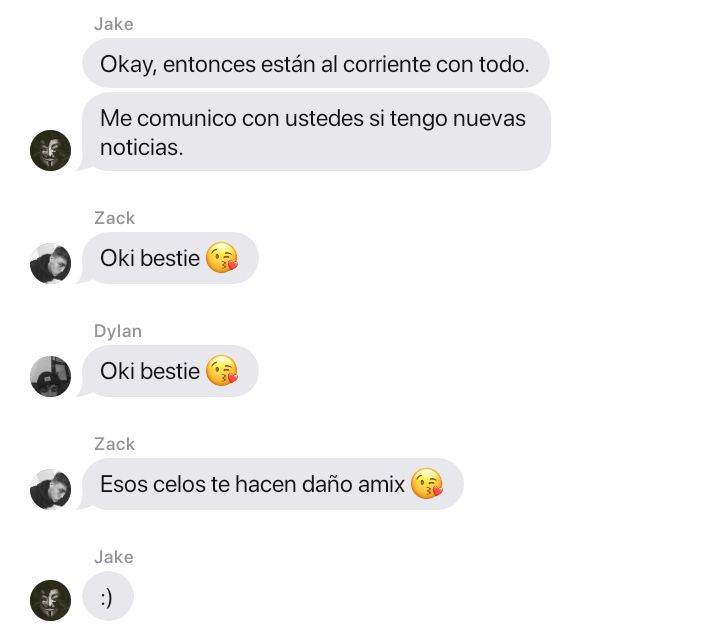Click the word 'noticias.' in Jake's message
The image size is (720, 631).
tap(142, 148)
